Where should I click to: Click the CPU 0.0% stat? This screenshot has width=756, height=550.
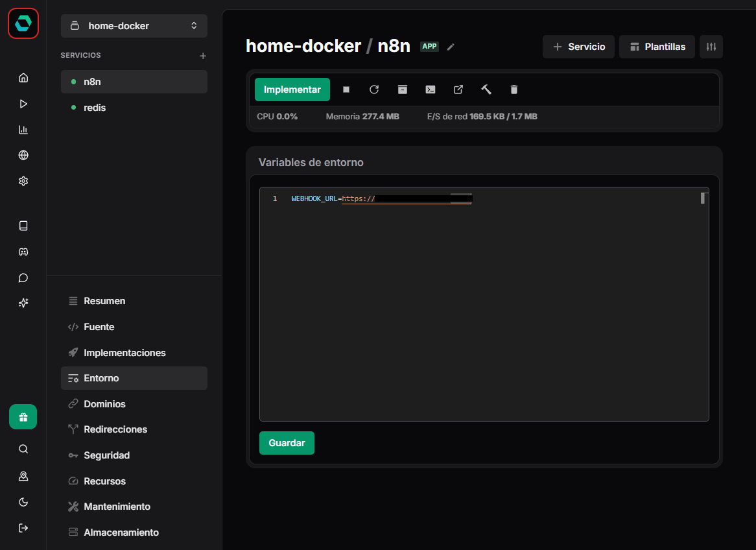tap(278, 117)
